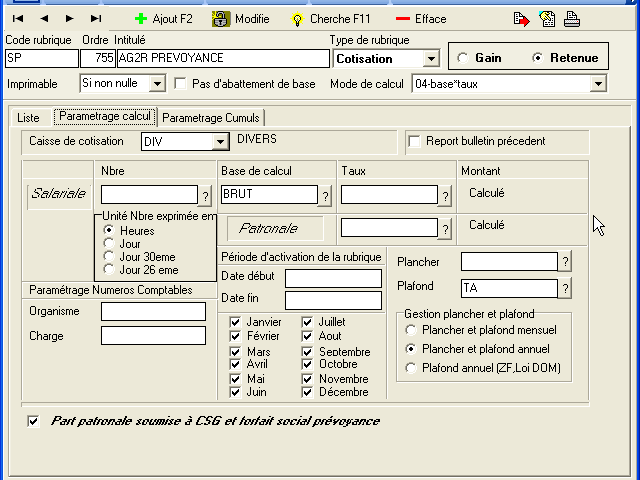Uncheck the Décembre month checkbox
Image resolution: width=640 pixels, height=480 pixels.
point(307,392)
